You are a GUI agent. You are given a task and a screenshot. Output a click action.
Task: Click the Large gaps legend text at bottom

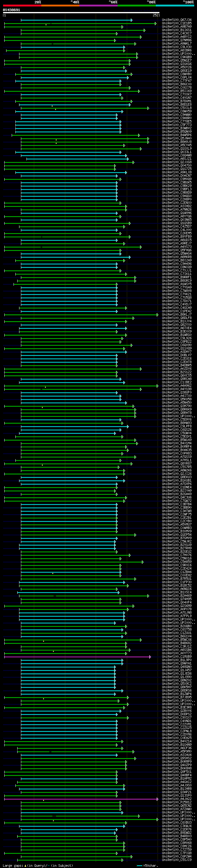pos(38,866)
